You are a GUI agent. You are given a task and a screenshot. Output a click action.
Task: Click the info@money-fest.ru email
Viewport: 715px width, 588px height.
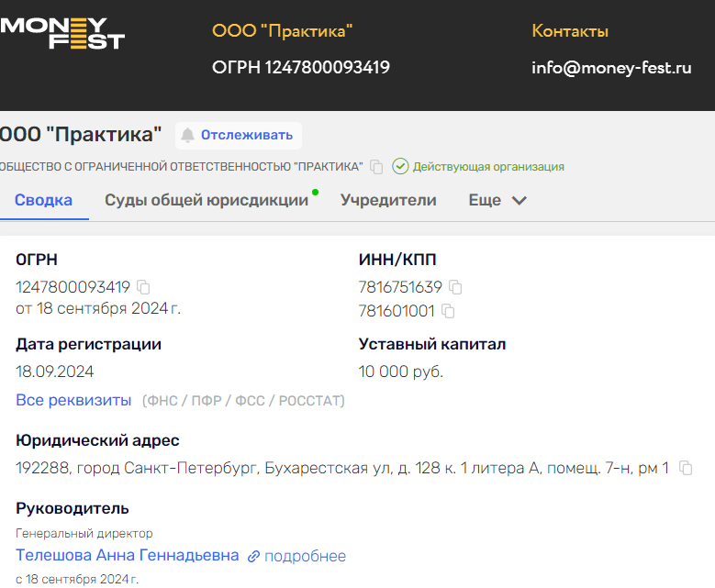[611, 68]
